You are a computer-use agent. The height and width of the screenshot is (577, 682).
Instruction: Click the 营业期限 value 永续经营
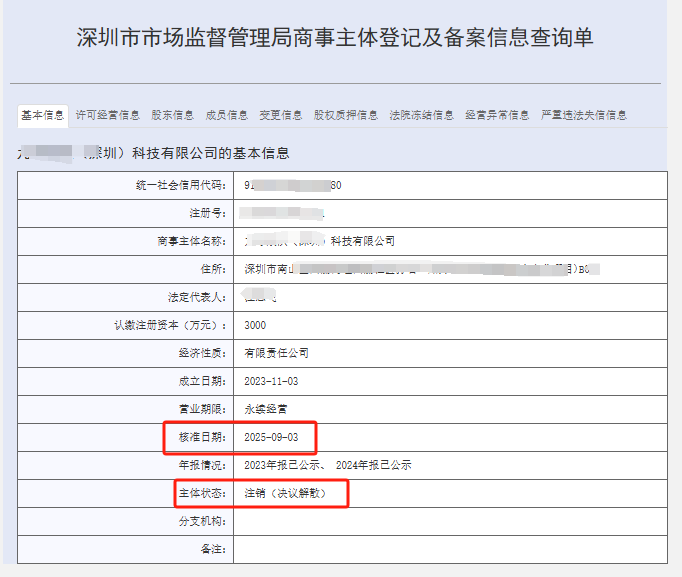point(265,409)
